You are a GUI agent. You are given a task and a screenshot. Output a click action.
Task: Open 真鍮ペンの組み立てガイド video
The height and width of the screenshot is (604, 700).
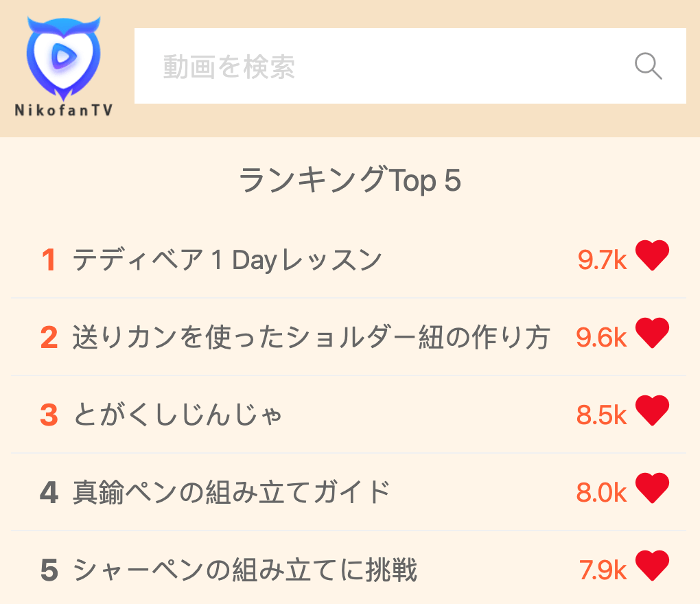pos(231,492)
